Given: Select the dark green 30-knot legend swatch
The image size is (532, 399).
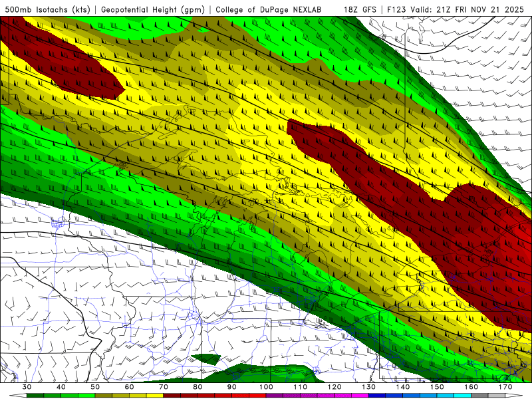Looking at the screenshot, I should (x=35, y=396).
